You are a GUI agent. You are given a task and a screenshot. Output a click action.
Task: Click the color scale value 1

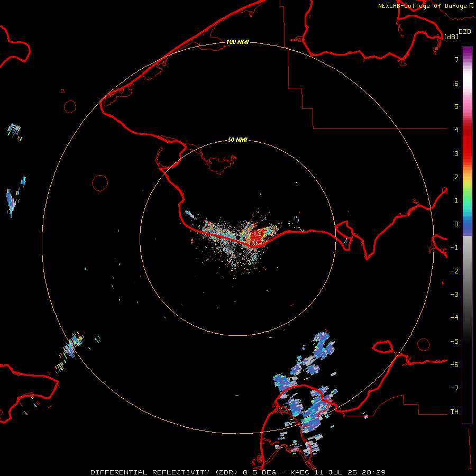456,200
